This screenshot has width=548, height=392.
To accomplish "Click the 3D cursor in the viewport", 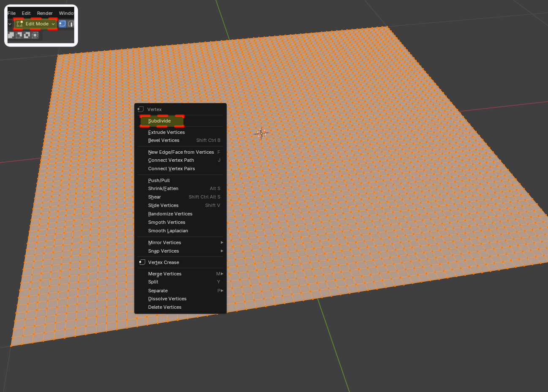I will [x=261, y=133].
